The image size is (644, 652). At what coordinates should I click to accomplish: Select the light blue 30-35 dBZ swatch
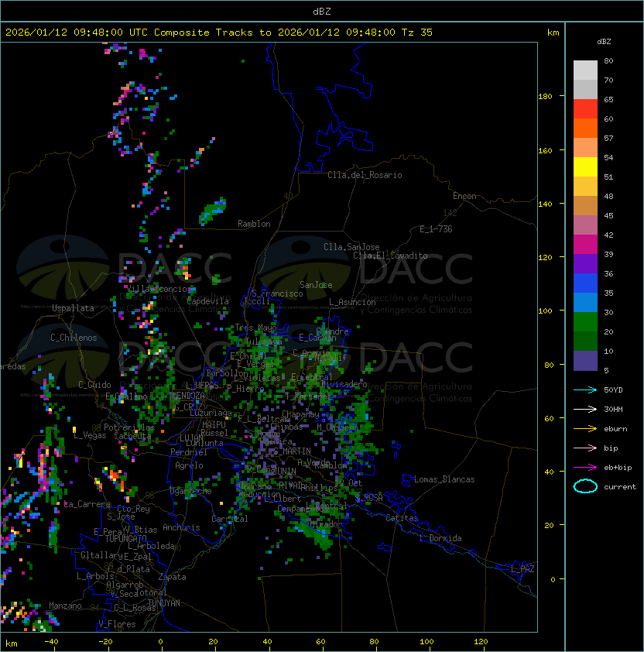click(x=585, y=302)
